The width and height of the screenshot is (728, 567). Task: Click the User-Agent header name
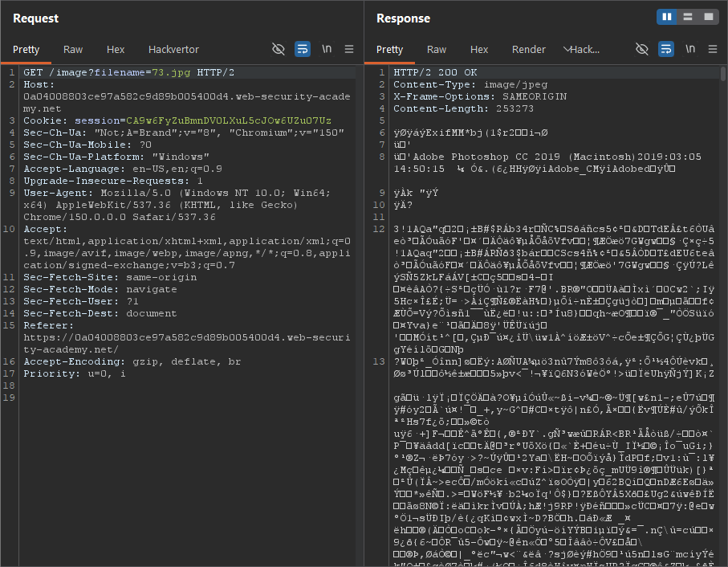click(x=59, y=193)
